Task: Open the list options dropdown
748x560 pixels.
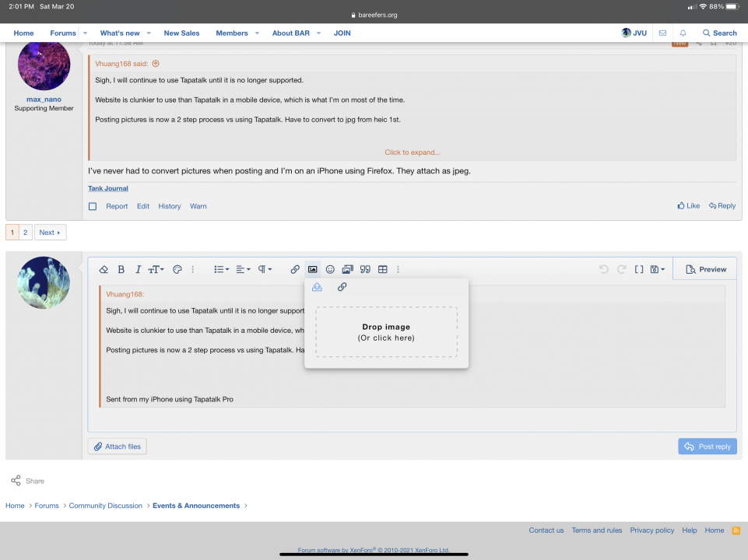Action: (221, 270)
